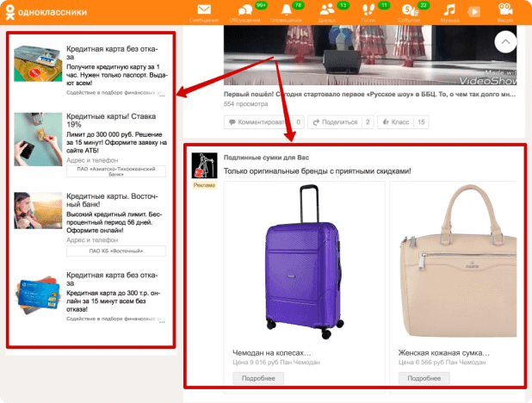This screenshot has width=532, height=403.
Task: Click Подробнее under the beige handbag
Action: click(x=424, y=378)
